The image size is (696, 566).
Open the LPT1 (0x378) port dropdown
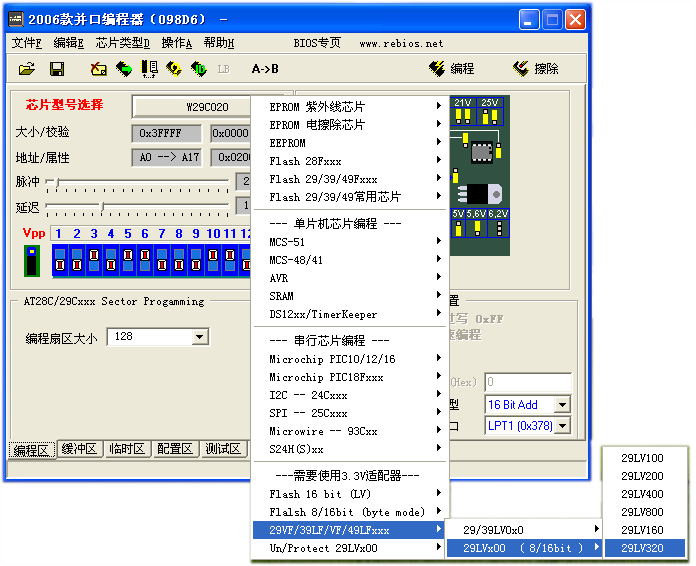pos(562,426)
